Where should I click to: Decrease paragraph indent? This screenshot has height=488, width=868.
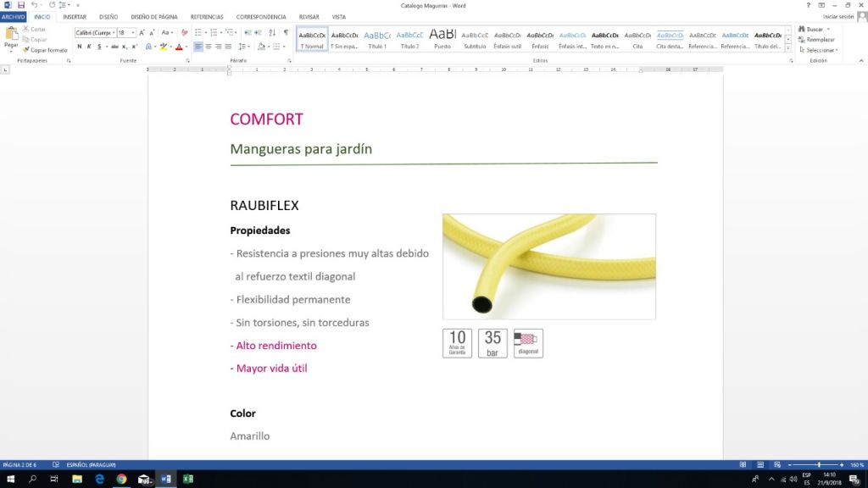[248, 33]
